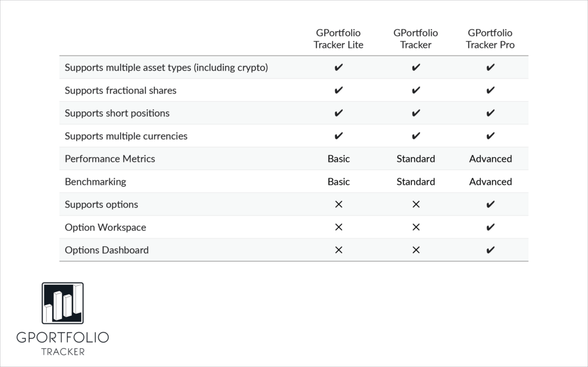Click Tracker checkmark for short positions
This screenshot has height=367, width=588.
416,113
